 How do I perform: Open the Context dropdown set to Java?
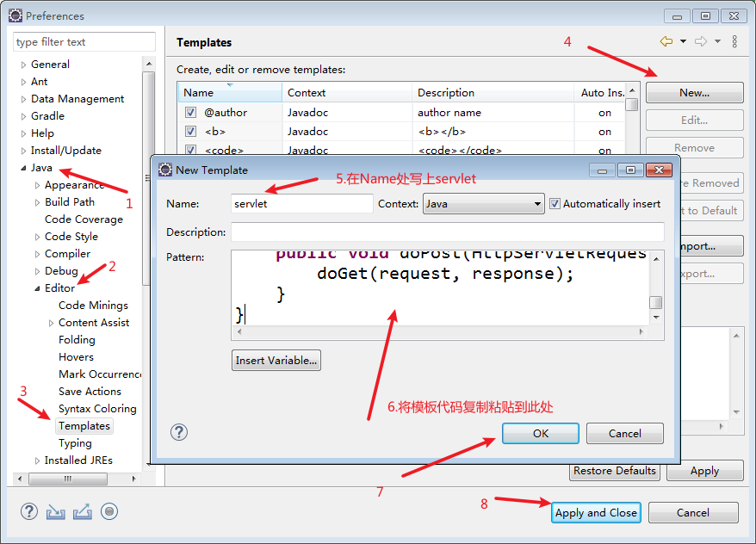tap(484, 204)
